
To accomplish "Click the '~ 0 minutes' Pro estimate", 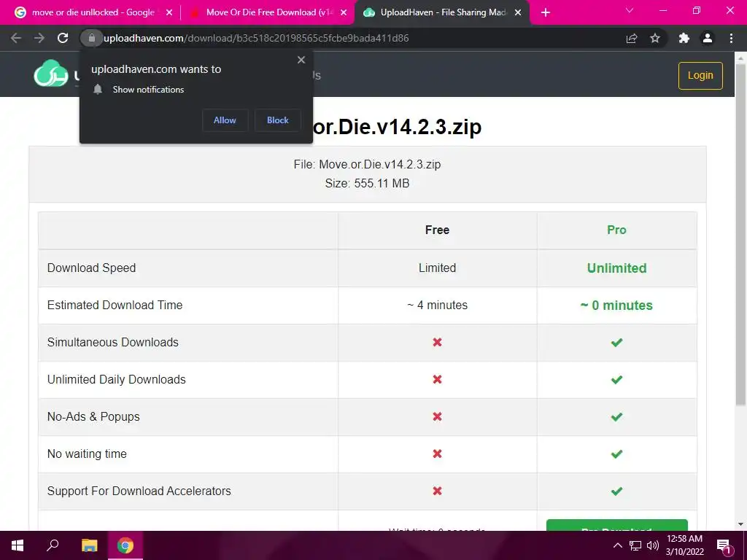I will coord(616,306).
